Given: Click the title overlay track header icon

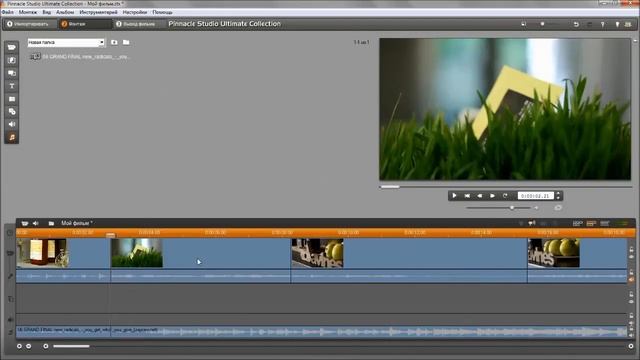Looking at the screenshot, I should (x=10, y=299).
